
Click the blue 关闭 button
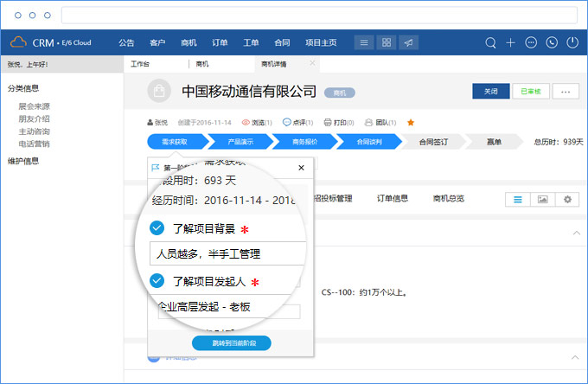click(x=490, y=91)
